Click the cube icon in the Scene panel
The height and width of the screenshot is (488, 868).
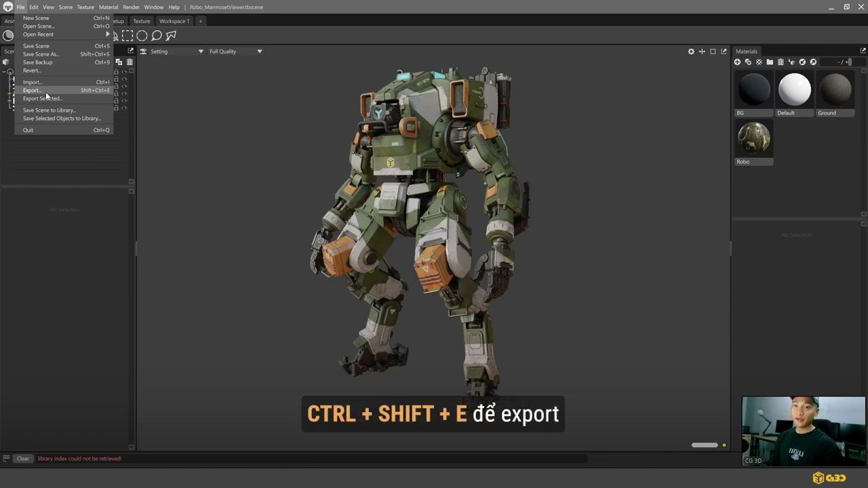coord(5,62)
